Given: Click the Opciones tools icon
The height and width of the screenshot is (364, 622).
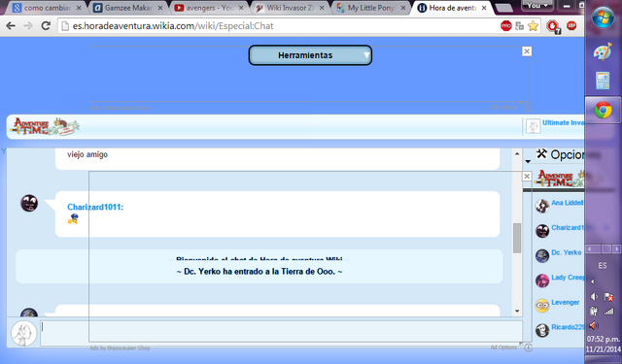Looking at the screenshot, I should pos(541,153).
